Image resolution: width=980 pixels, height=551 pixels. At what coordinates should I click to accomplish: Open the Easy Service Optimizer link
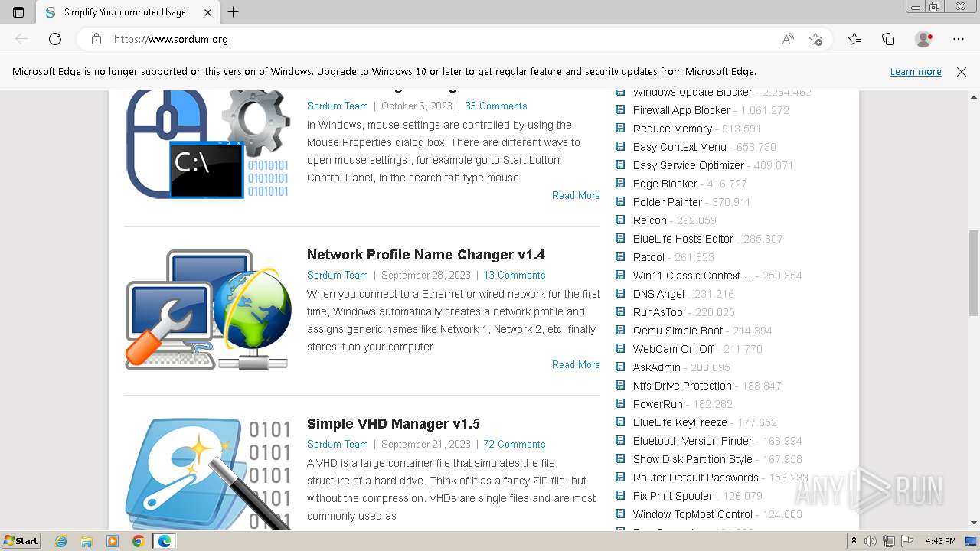688,165
